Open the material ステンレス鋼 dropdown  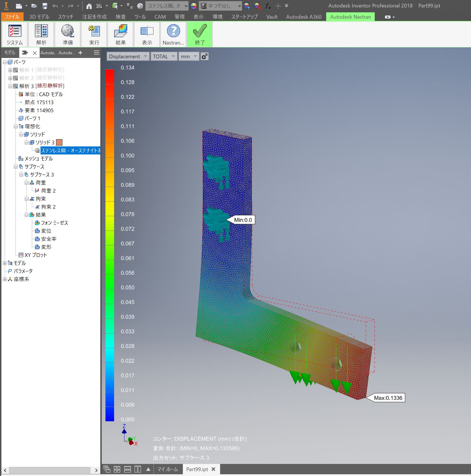(x=167, y=6)
